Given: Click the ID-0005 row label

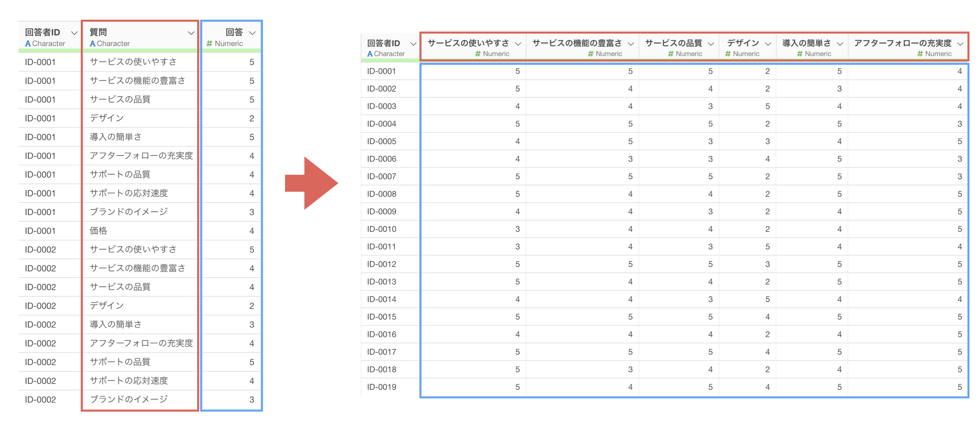Looking at the screenshot, I should [381, 142].
